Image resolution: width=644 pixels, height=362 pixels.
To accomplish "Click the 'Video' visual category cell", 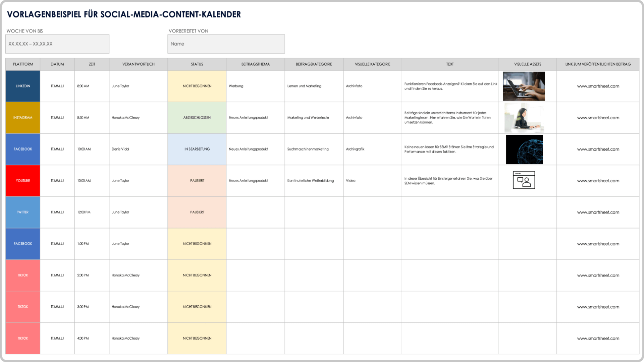I will 373,181.
